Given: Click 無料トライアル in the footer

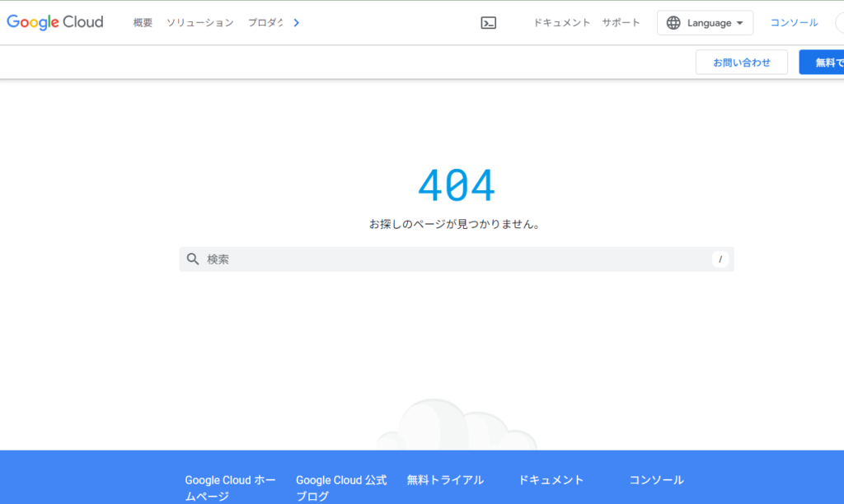Looking at the screenshot, I should [445, 480].
